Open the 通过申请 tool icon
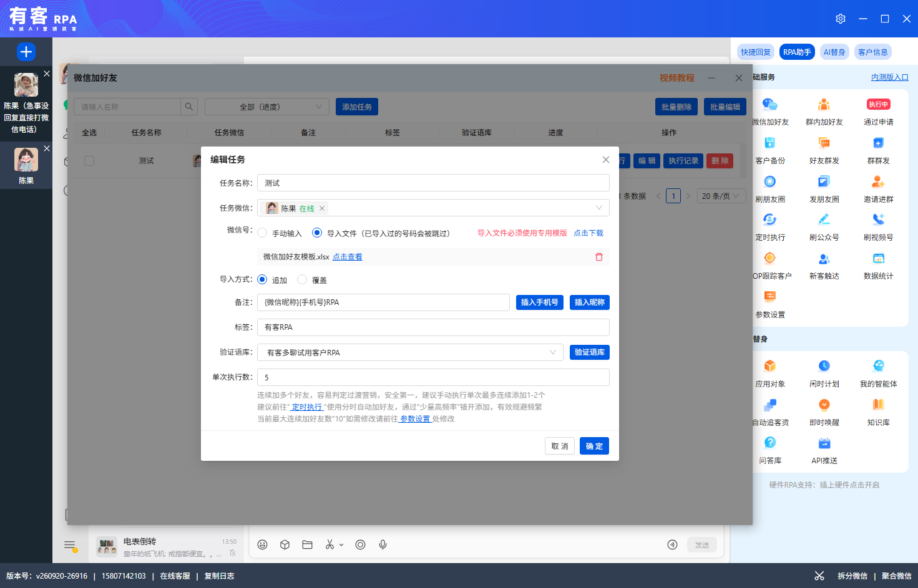Screen dimensions: 918x588 tap(878, 105)
